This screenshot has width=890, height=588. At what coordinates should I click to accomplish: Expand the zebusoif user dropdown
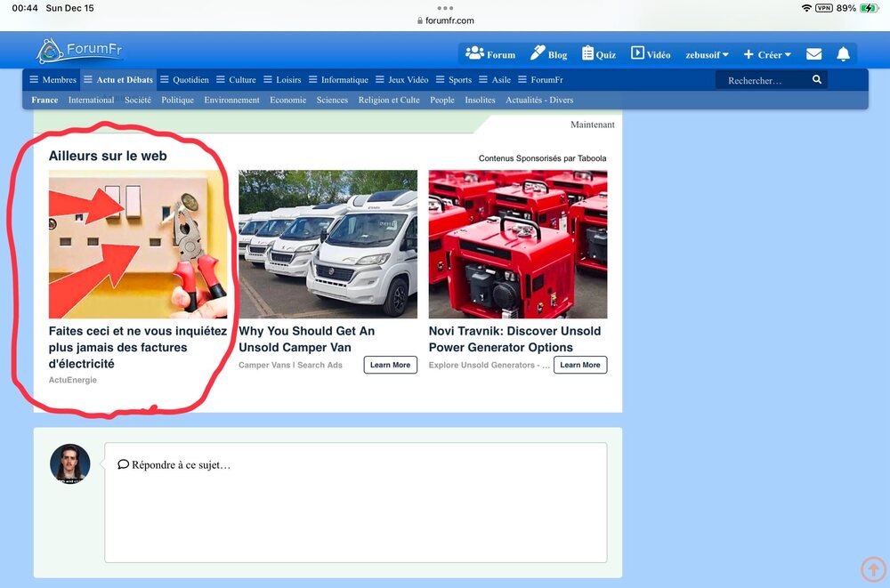tap(707, 54)
